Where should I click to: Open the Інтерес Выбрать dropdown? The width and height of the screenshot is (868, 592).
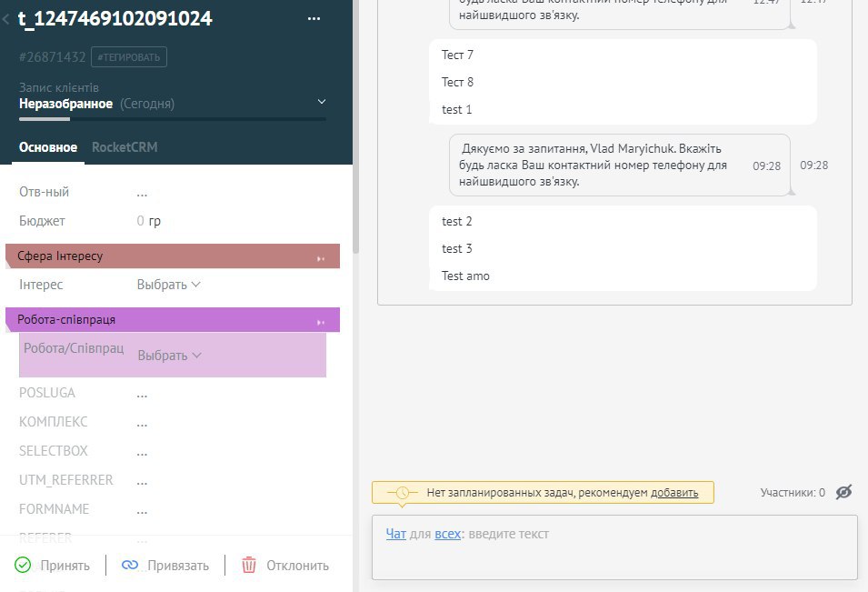168,285
